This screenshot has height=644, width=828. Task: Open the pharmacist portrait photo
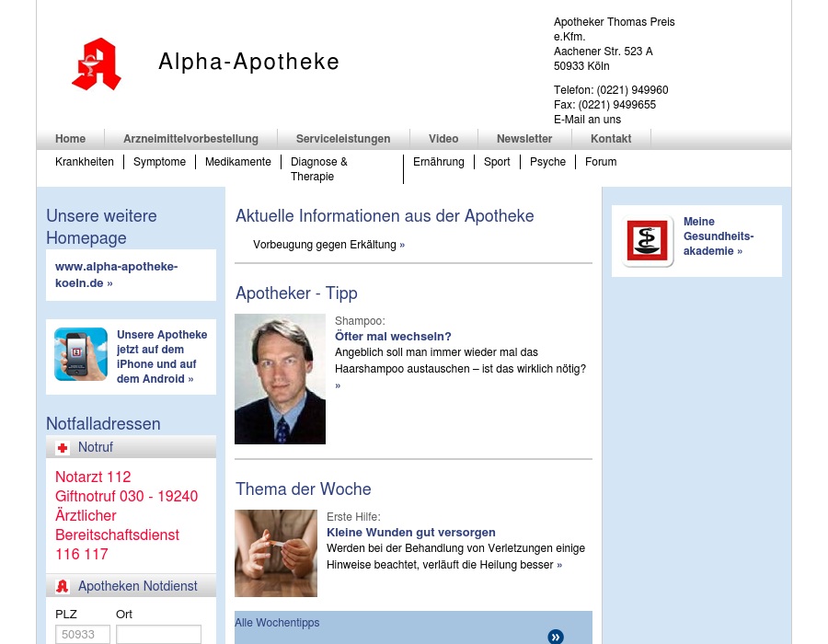pos(280,379)
